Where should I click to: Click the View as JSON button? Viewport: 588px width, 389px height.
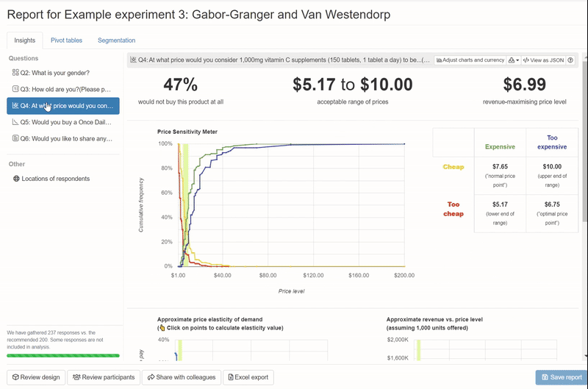(543, 60)
